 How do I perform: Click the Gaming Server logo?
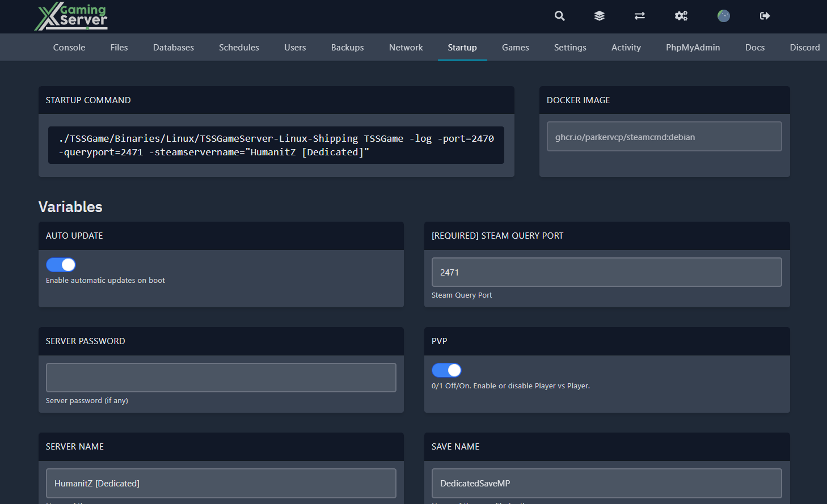click(71, 16)
